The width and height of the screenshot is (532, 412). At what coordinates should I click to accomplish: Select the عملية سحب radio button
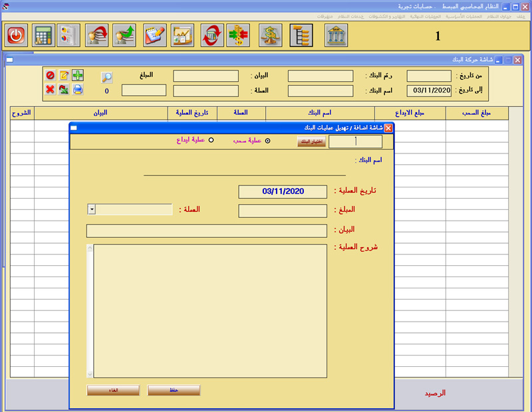point(267,141)
